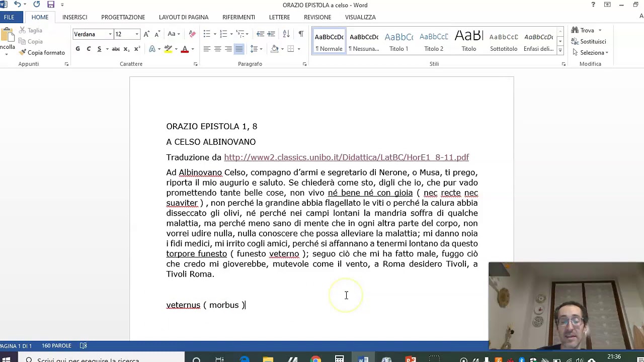This screenshot has width=644, height=362.
Task: Expand the underline style arrow
Action: [x=107, y=49]
